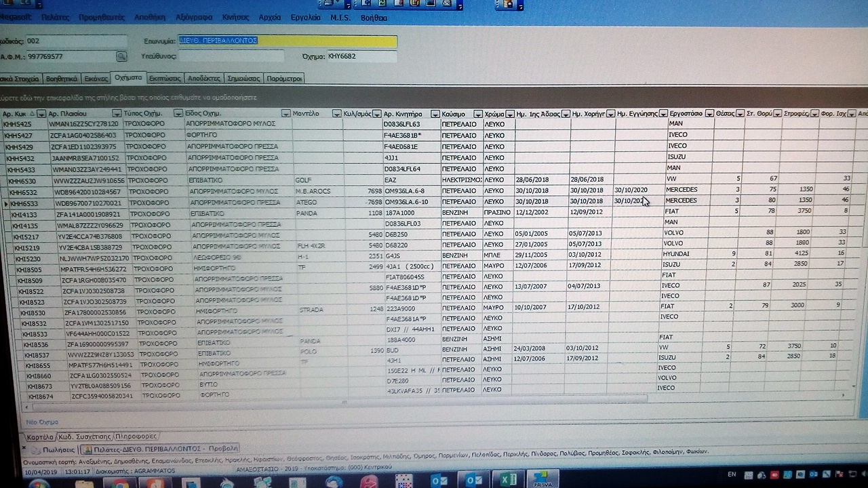
Task: Switch to the Παράμετροι tab
Action: point(284,79)
